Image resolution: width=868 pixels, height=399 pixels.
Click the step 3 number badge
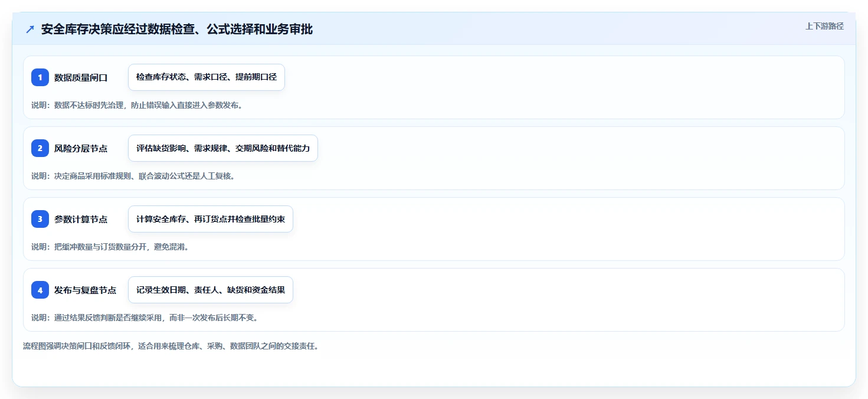pos(40,219)
